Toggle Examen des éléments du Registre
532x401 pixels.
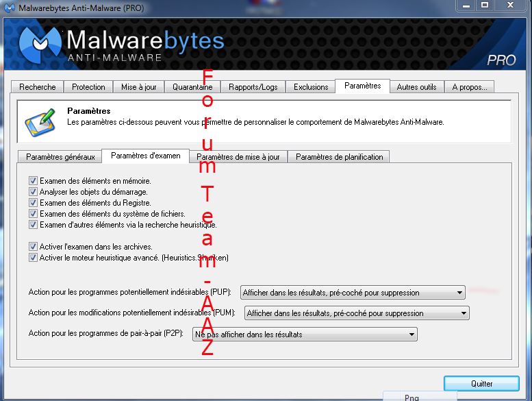[33, 203]
